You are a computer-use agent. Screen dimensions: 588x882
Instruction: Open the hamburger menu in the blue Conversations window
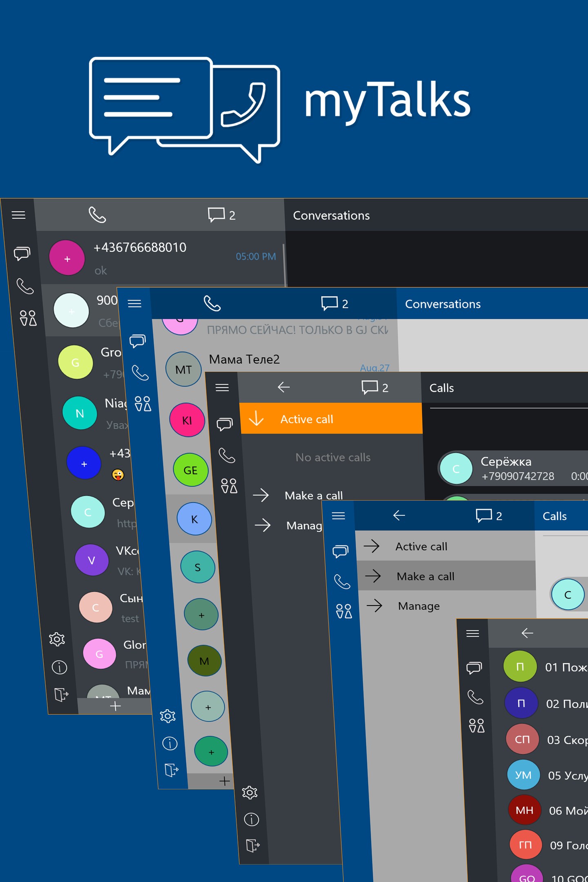tap(134, 303)
